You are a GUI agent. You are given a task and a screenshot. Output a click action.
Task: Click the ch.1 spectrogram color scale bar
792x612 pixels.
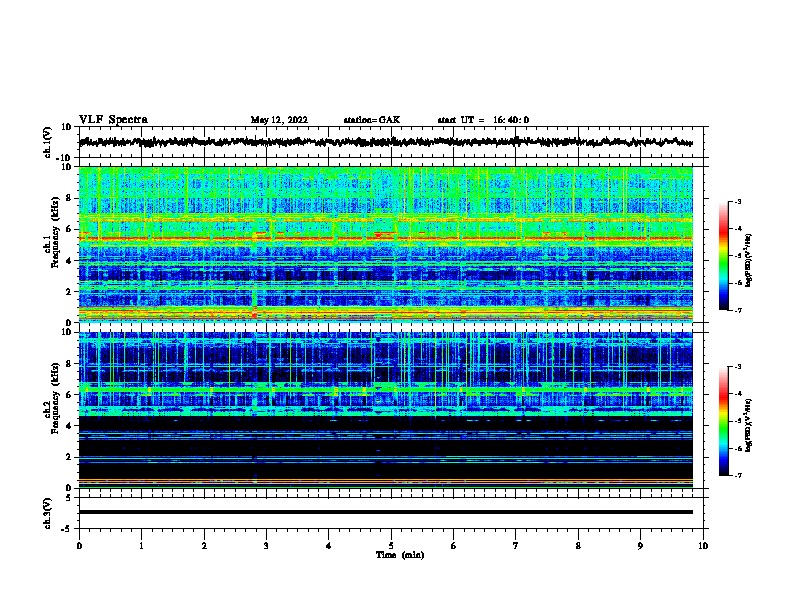pos(723,256)
